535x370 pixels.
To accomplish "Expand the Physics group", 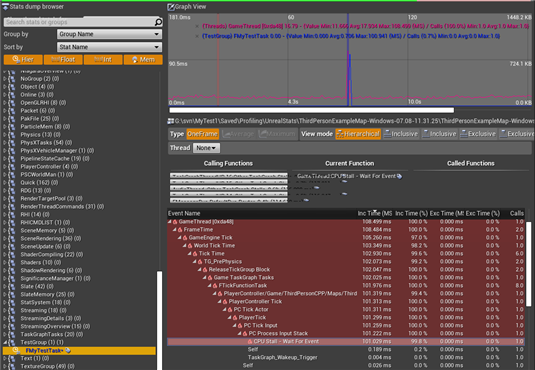I will (5, 135).
